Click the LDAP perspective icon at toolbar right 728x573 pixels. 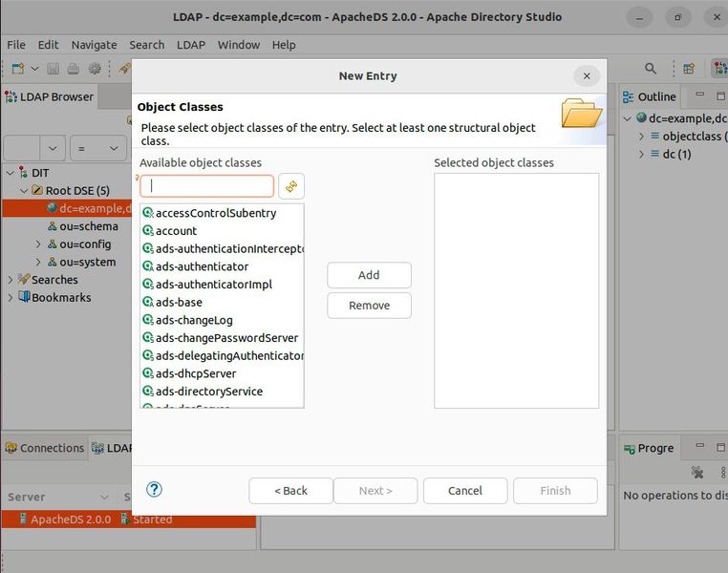point(720,69)
